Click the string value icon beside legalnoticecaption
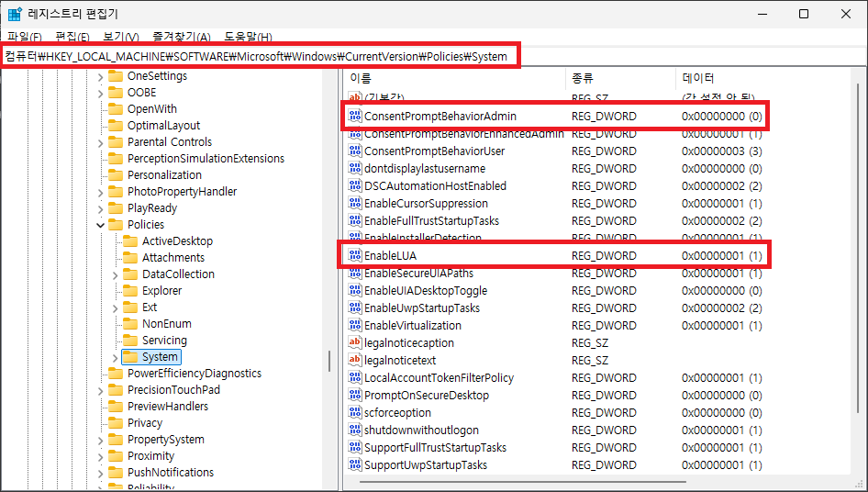Screen dimensions: 868x492 tap(355, 343)
